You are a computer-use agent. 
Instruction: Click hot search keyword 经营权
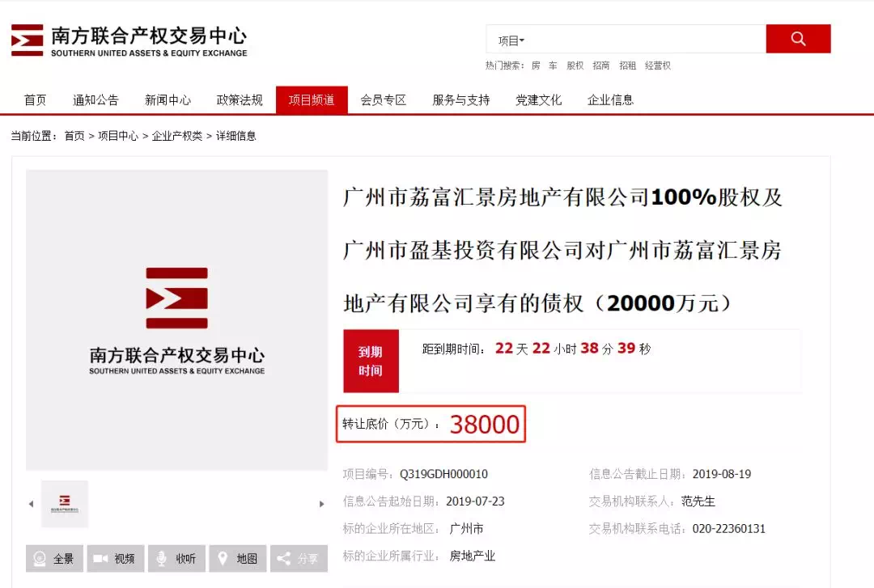(658, 66)
